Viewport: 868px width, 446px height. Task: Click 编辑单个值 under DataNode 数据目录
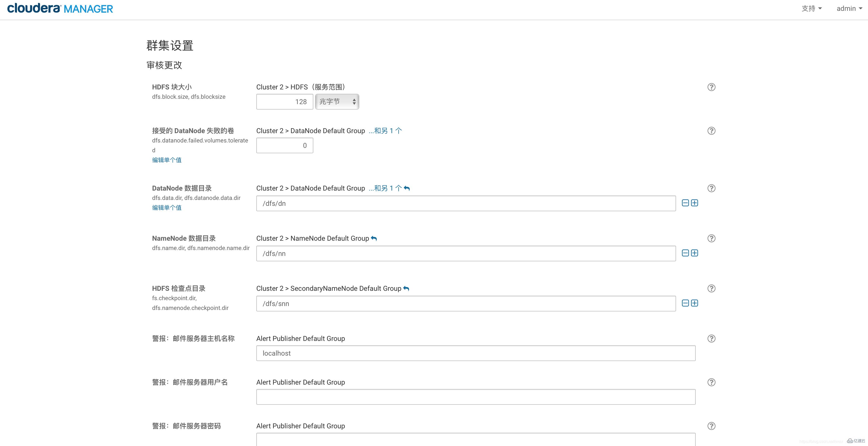click(x=167, y=208)
